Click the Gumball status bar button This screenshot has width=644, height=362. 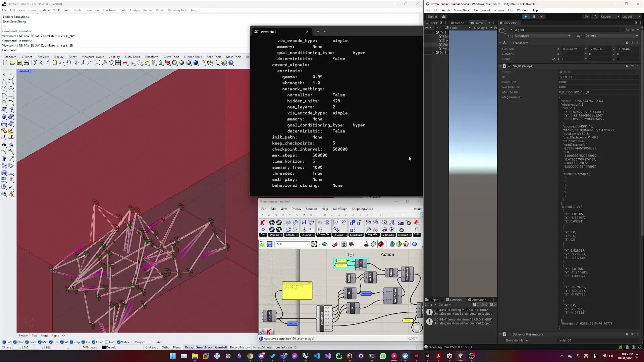coord(221,347)
